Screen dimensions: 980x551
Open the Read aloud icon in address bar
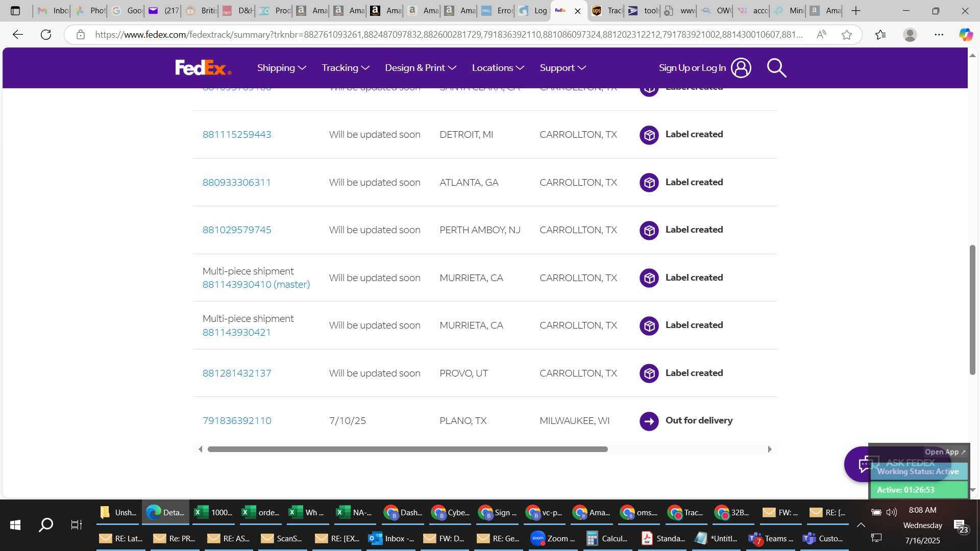pos(821,35)
